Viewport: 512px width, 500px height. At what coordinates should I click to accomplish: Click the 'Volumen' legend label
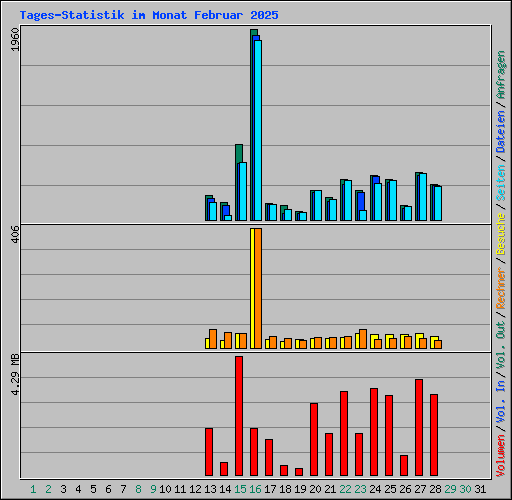point(501,455)
